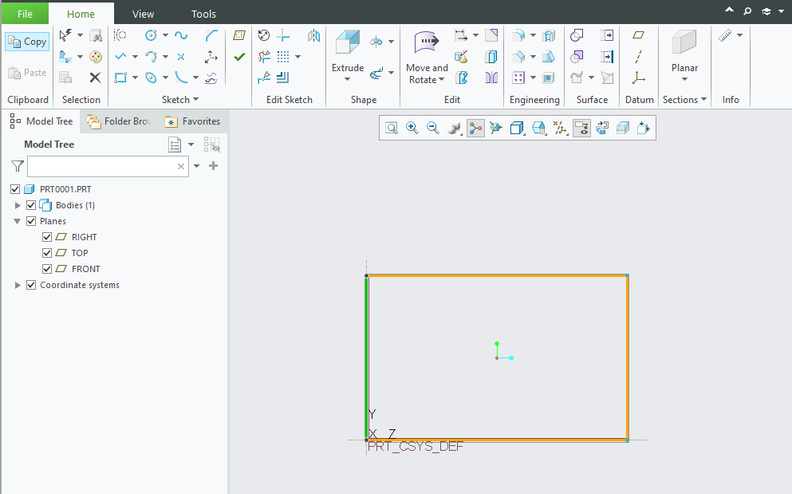Switch to the View ribbon tab
The width and height of the screenshot is (792, 494).
(x=143, y=14)
